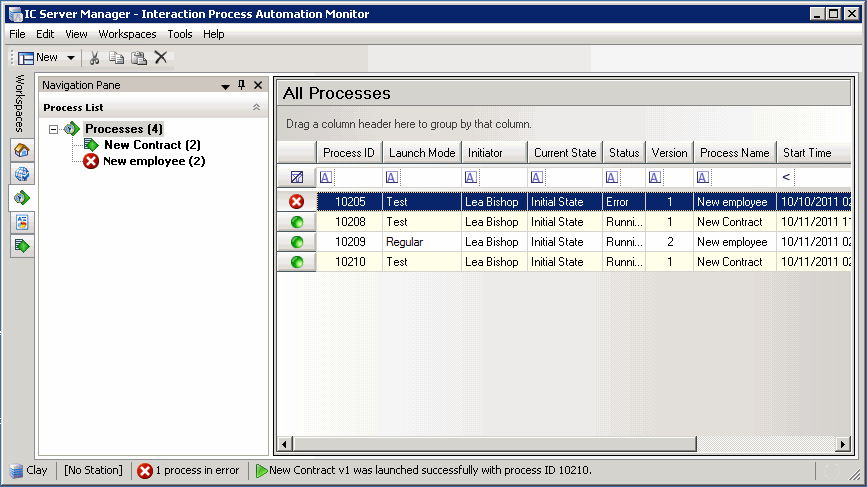
Task: Select the bottom green-arrow workspace sidebar icon
Action: pos(22,245)
